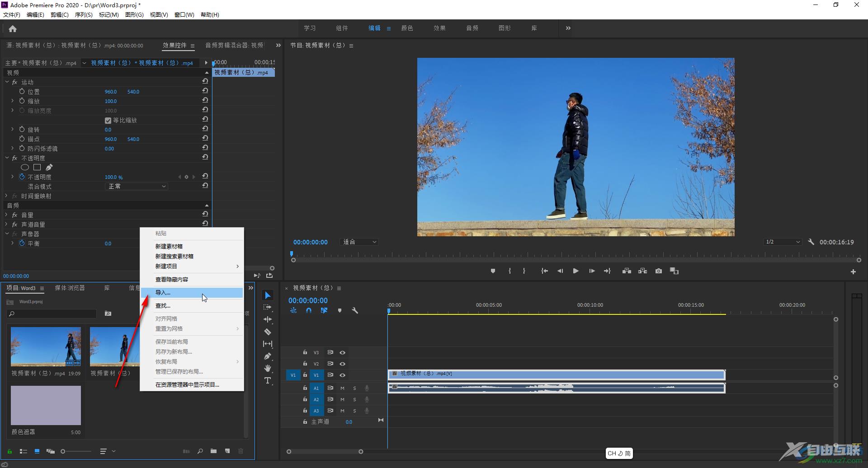Toggle snap in timeline magnet icon
This screenshot has width=868, height=468.
[309, 310]
